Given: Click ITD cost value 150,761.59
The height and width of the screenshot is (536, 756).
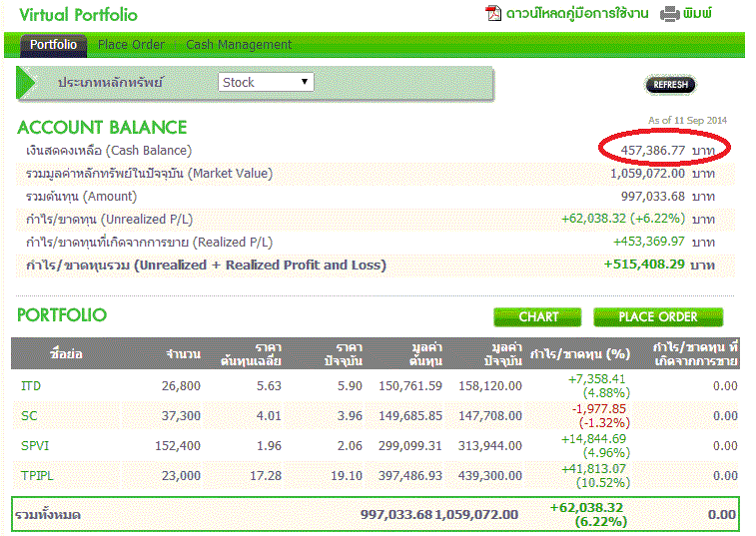Looking at the screenshot, I should [x=410, y=386].
